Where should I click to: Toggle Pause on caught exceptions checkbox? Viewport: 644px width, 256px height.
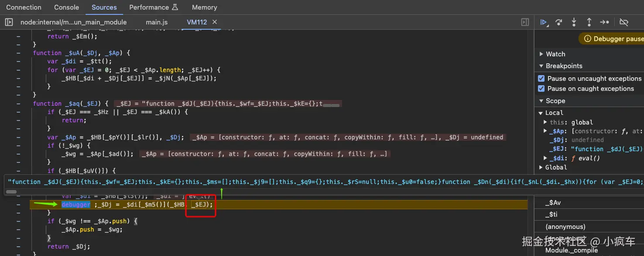[541, 89]
